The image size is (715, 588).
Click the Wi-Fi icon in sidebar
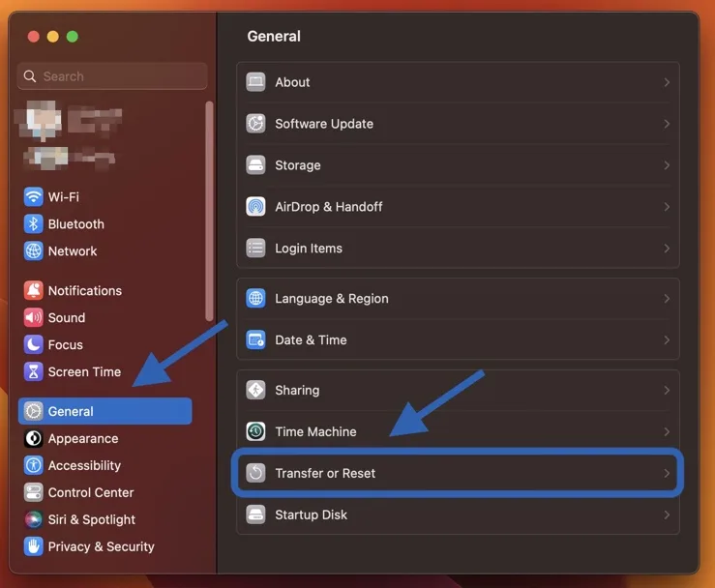pyautogui.click(x=33, y=197)
